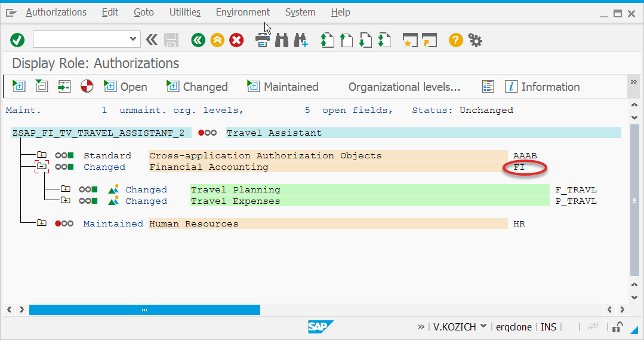Click the greyed Save diskette icon
Image resolution: width=644 pixels, height=340 pixels.
171,40
